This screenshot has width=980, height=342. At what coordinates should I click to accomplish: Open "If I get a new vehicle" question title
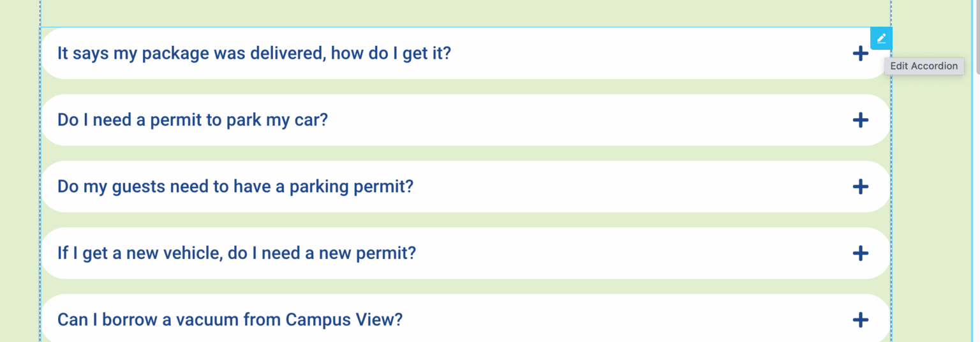(236, 253)
